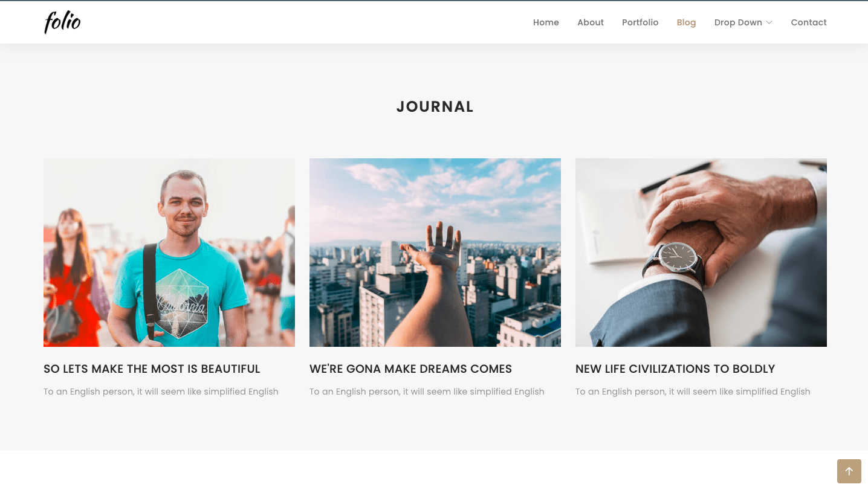The height and width of the screenshot is (487, 868).
Task: Click the excerpt under the civilizations post
Action: (693, 392)
